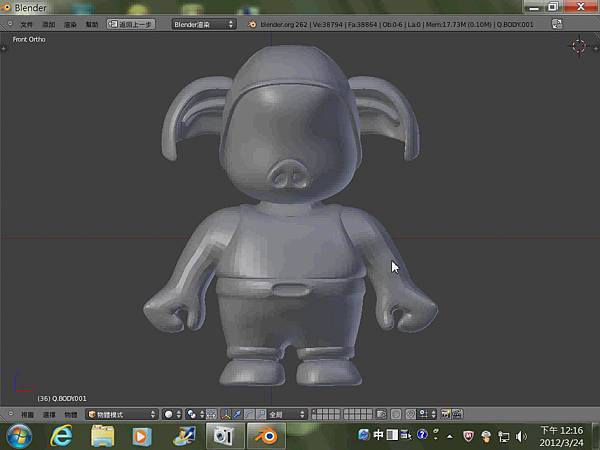The height and width of the screenshot is (450, 600).
Task: Open the viewport shading sphere selector
Action: [x=171, y=413]
